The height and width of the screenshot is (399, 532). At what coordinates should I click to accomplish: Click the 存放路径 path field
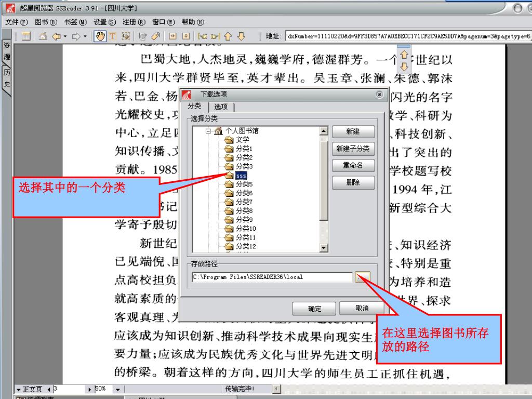272,277
